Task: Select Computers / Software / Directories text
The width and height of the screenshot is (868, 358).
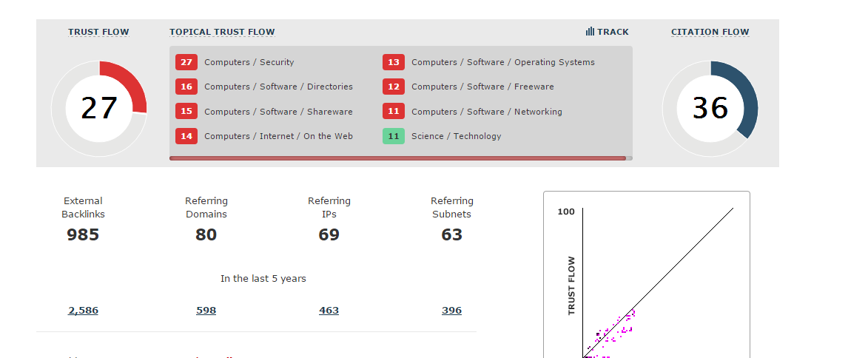Action: [278, 87]
